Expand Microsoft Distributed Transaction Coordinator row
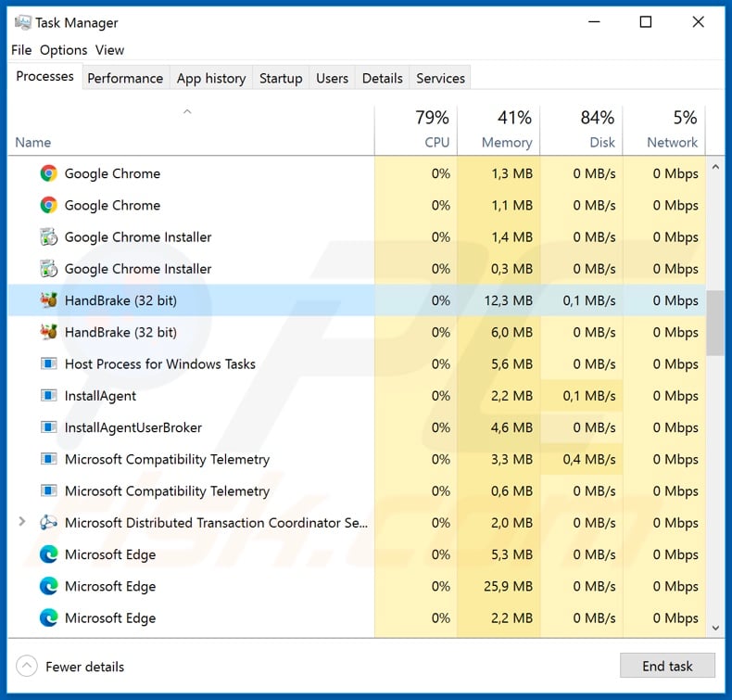 pyautogui.click(x=21, y=522)
